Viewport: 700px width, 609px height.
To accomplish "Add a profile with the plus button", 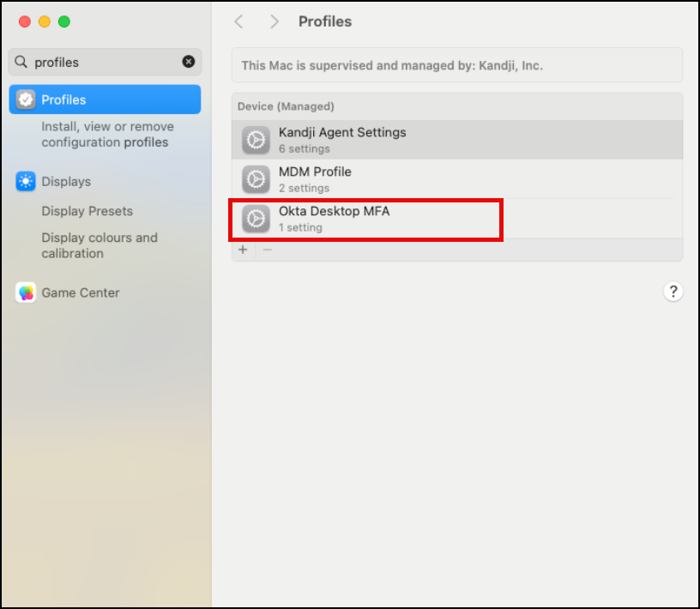I will [x=243, y=250].
